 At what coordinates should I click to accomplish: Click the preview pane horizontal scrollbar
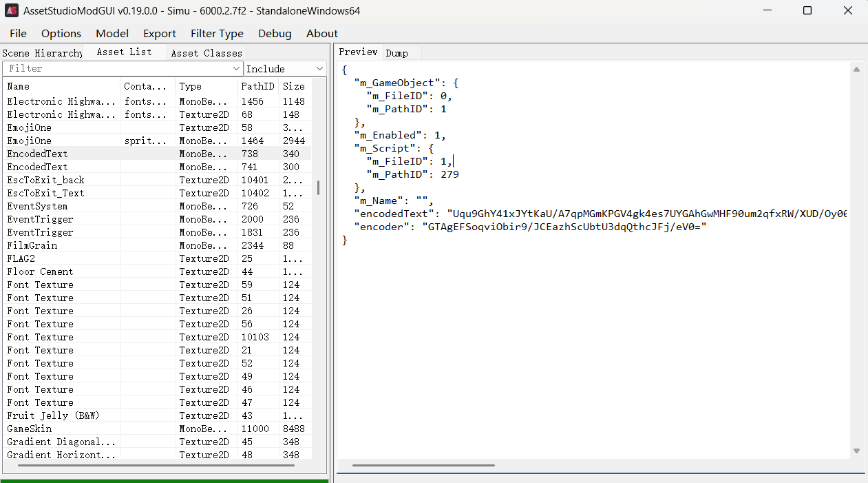[423, 465]
